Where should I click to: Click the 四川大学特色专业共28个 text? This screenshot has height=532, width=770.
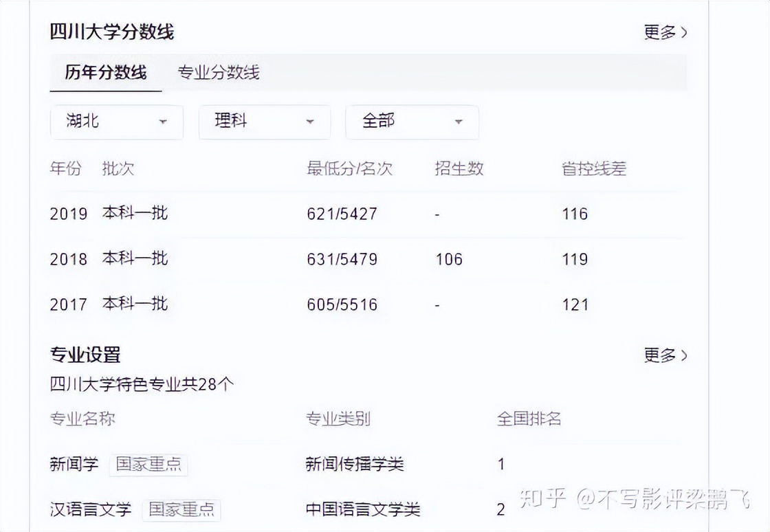[142, 384]
